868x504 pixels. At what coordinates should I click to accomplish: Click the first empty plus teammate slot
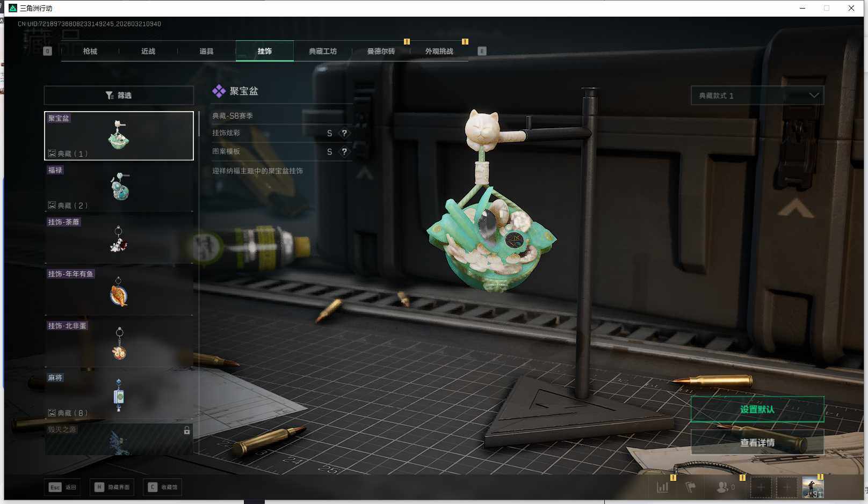(761, 487)
